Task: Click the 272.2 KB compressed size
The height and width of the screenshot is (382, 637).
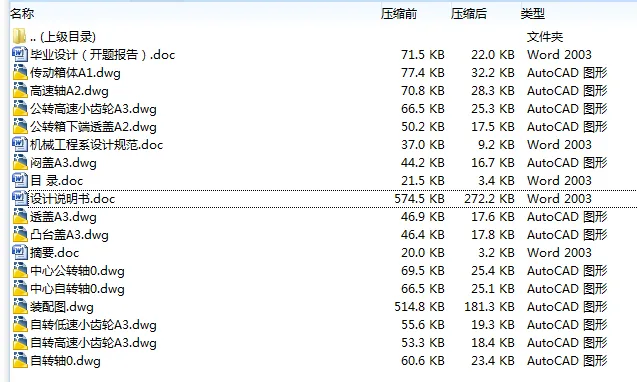Action: [489, 199]
